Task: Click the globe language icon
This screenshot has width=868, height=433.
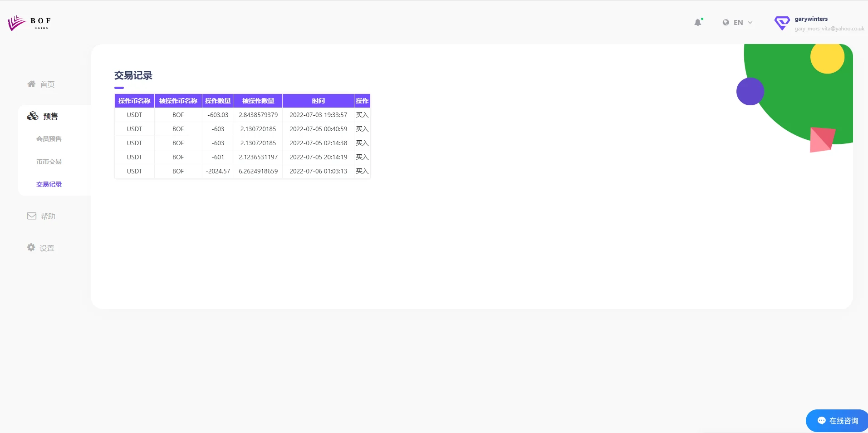Action: pos(726,22)
